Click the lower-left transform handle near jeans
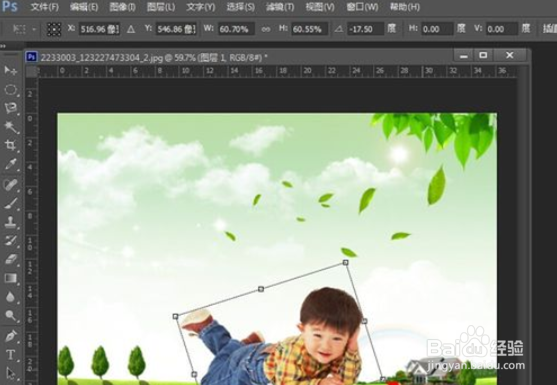The width and height of the screenshot is (557, 385). 194,374
